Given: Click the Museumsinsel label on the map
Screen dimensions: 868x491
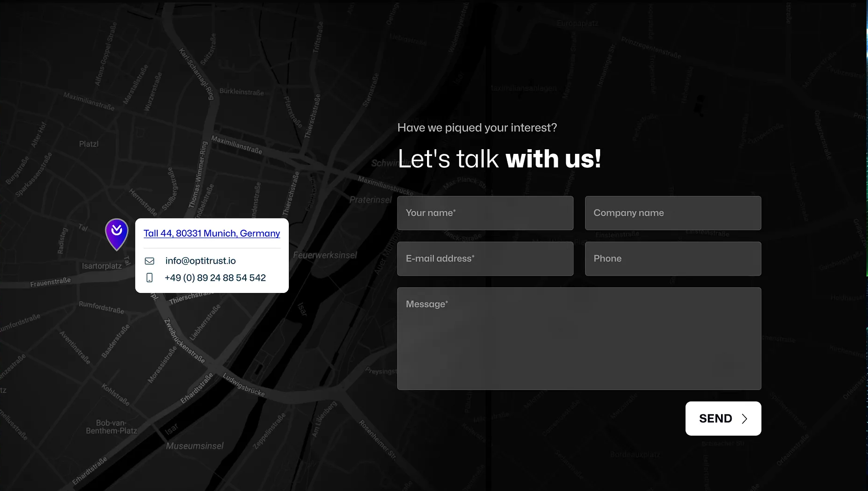Looking at the screenshot, I should [195, 446].
